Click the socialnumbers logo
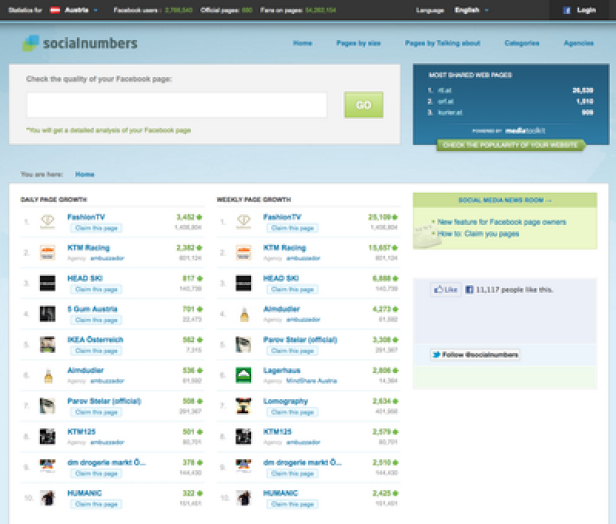Viewport: 616px width, 524px height. point(80,43)
